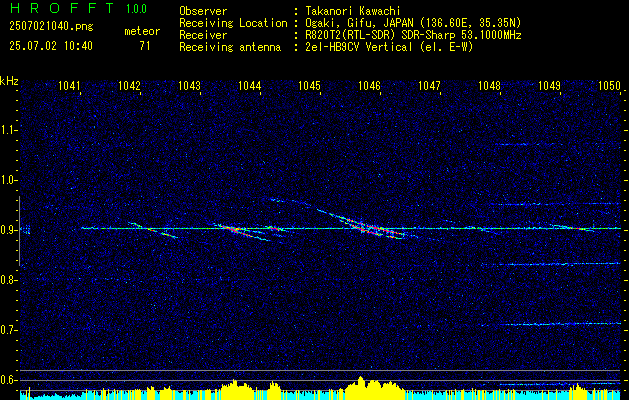The height and width of the screenshot is (400, 629).
Task: Click the yellow power peak below 1044
Action: tap(237, 388)
